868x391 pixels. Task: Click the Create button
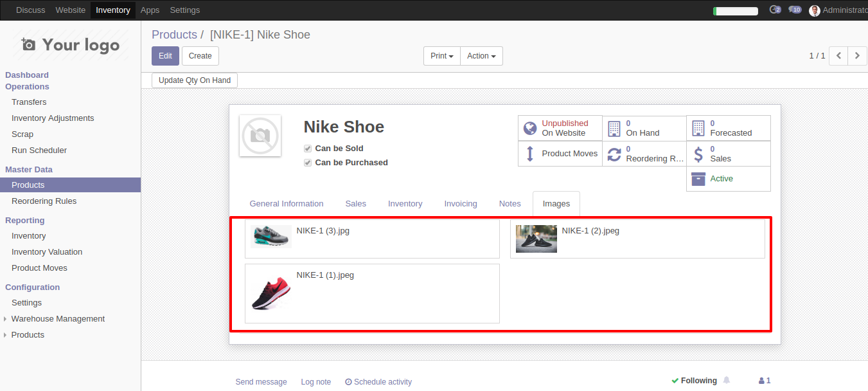coord(200,56)
